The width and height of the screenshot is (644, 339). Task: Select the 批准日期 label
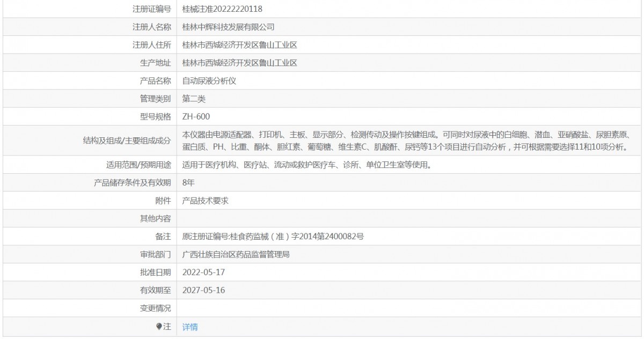156,272
